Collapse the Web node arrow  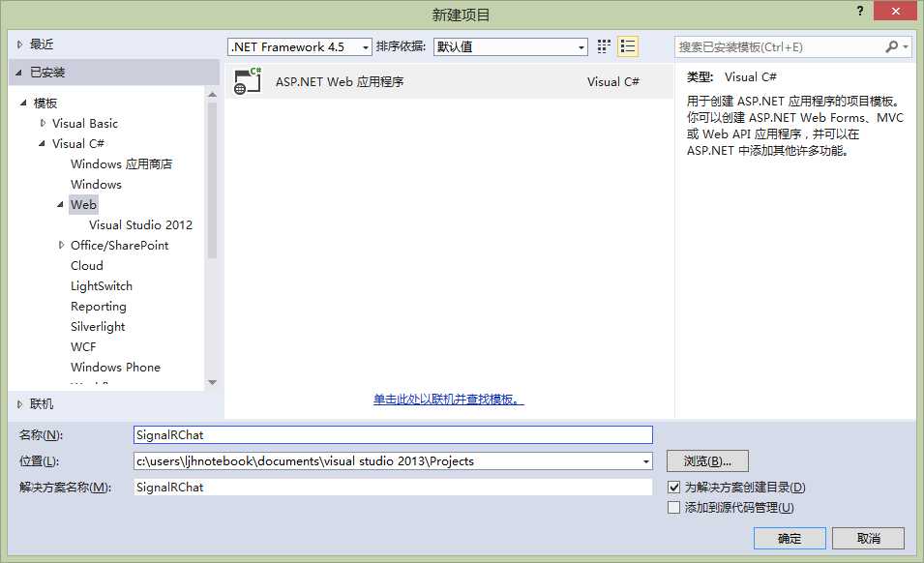61,204
